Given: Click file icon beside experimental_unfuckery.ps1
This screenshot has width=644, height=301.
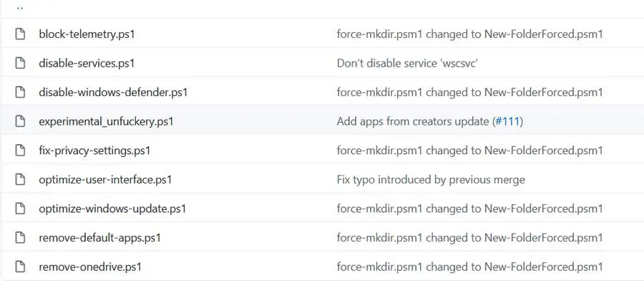Looking at the screenshot, I should (20, 121).
